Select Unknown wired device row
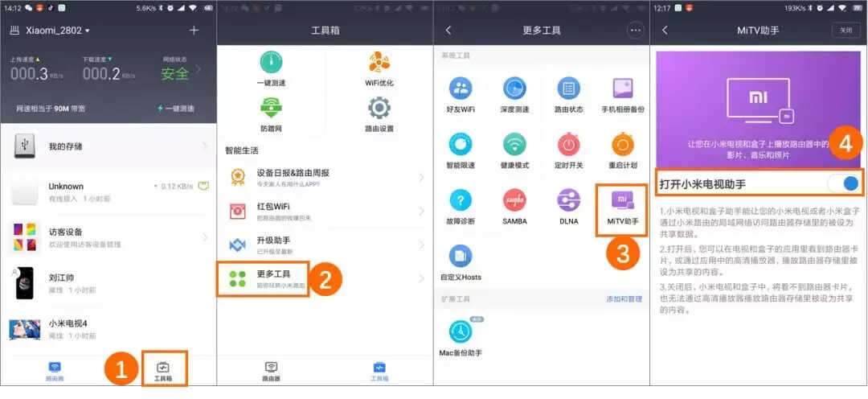Screen dimensions: 868x399 [x=108, y=191]
